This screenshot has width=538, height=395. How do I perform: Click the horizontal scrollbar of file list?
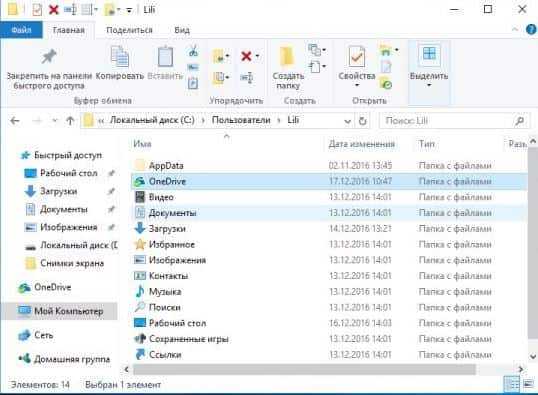point(304,369)
